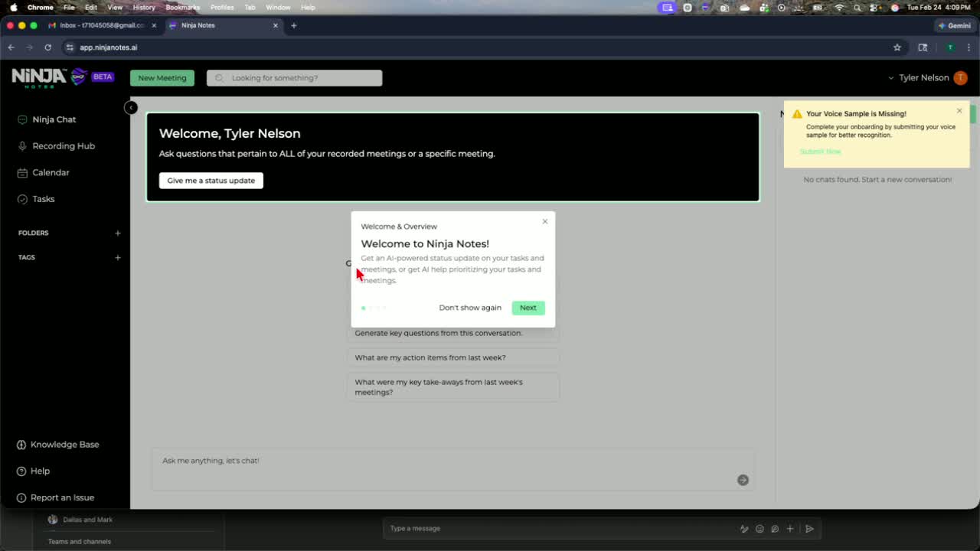
Task: Click the site information icon in address bar
Action: tap(70, 47)
